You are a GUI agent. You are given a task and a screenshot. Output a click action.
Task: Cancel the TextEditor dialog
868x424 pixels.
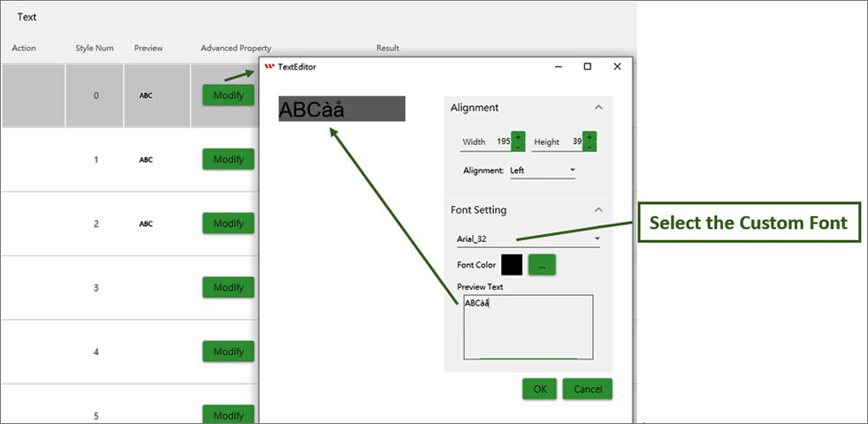click(587, 390)
